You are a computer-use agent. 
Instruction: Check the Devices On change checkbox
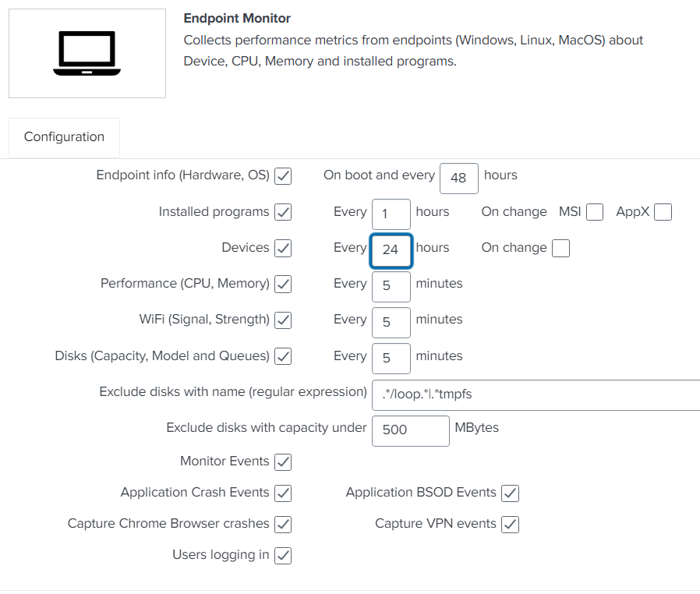pos(560,249)
